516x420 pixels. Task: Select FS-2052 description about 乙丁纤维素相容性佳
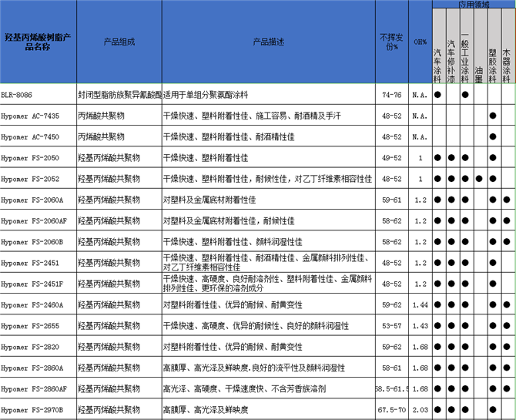(x=269, y=179)
